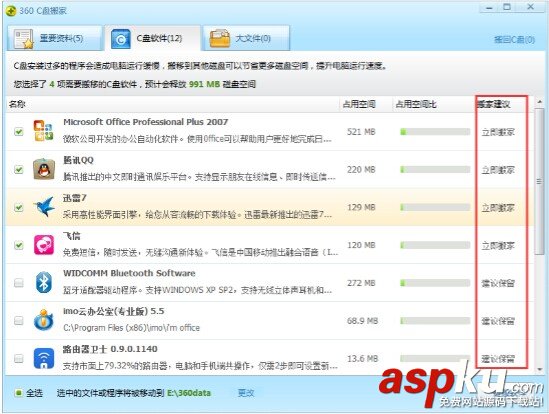549x414 pixels.
Task: Minimize the 360 C盘搬家 window
Action: [489, 7]
